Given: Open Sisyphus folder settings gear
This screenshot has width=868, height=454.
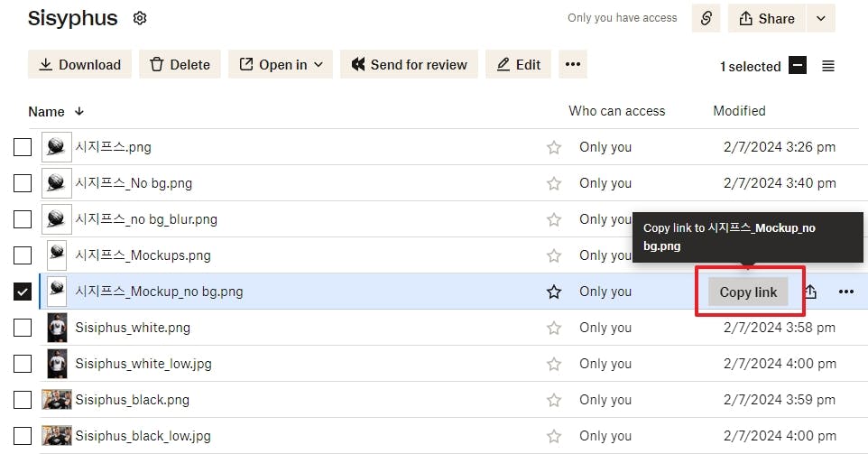Looking at the screenshot, I should pyautogui.click(x=140, y=18).
